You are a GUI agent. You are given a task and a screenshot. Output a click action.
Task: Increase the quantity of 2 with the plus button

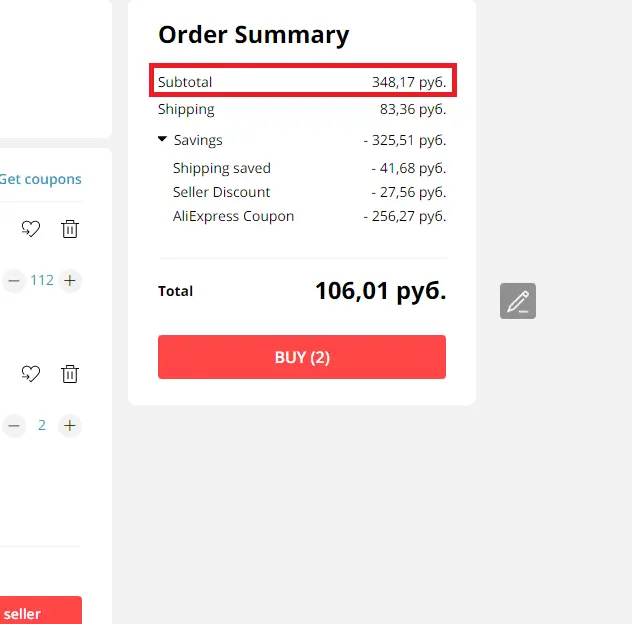pyautogui.click(x=70, y=425)
